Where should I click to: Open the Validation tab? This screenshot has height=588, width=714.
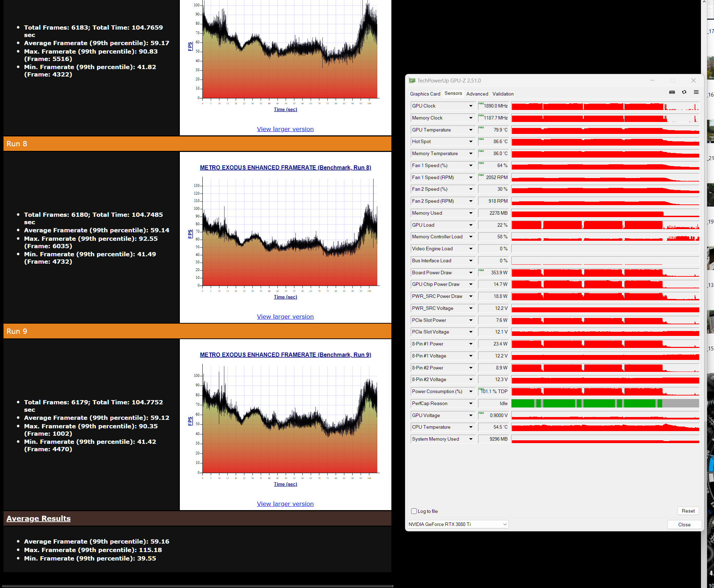point(503,94)
